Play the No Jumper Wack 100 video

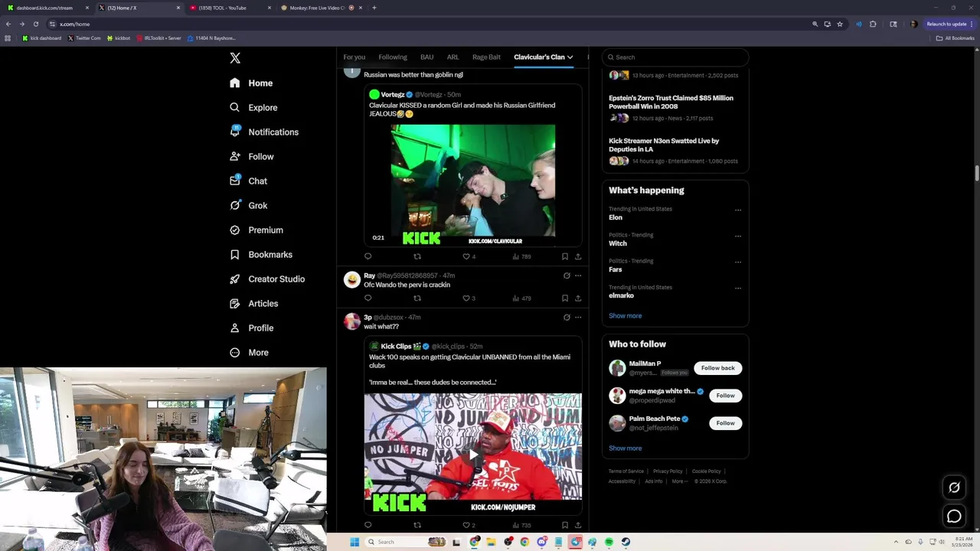[473, 453]
